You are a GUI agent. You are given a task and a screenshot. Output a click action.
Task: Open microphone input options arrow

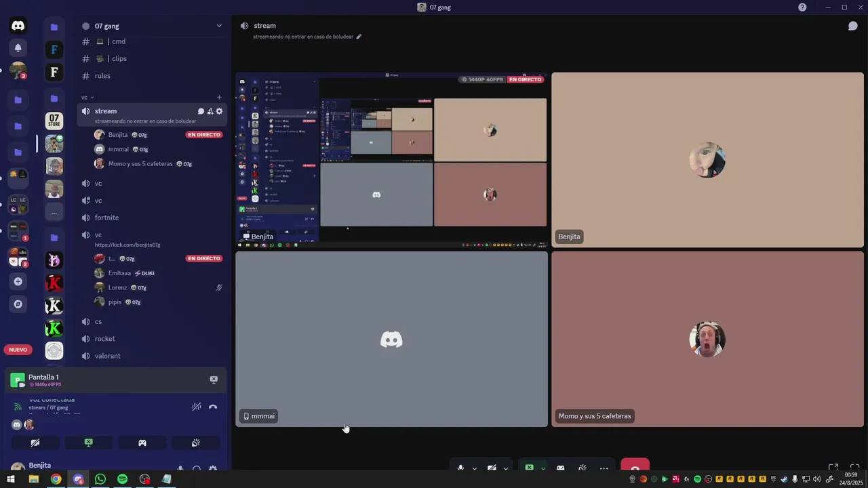(474, 468)
